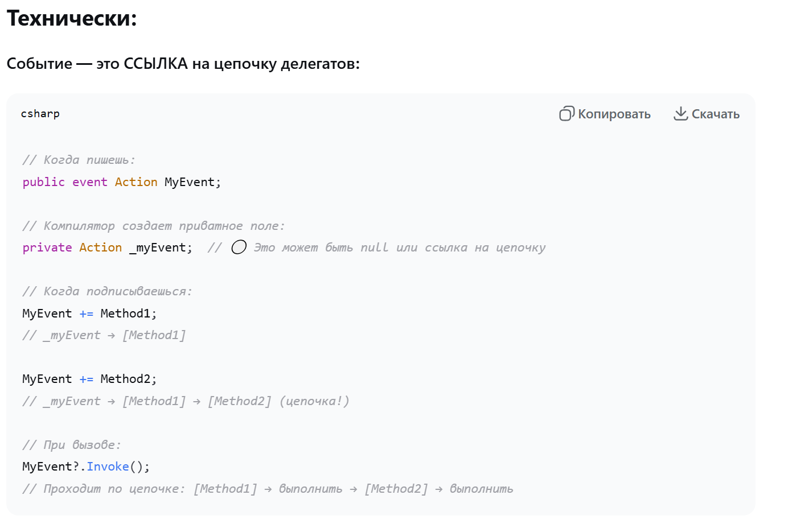792x532 pixels.
Task: Click the 'private' keyword in the code
Action: pyautogui.click(x=47, y=248)
